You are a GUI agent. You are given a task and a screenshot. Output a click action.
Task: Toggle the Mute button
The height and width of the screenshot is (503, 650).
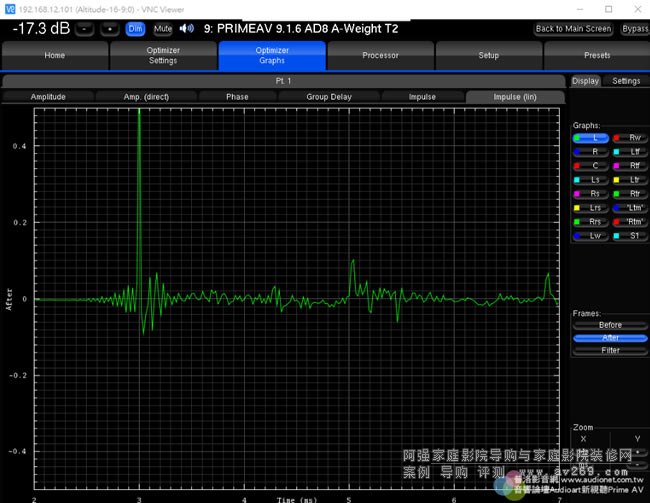(x=163, y=28)
